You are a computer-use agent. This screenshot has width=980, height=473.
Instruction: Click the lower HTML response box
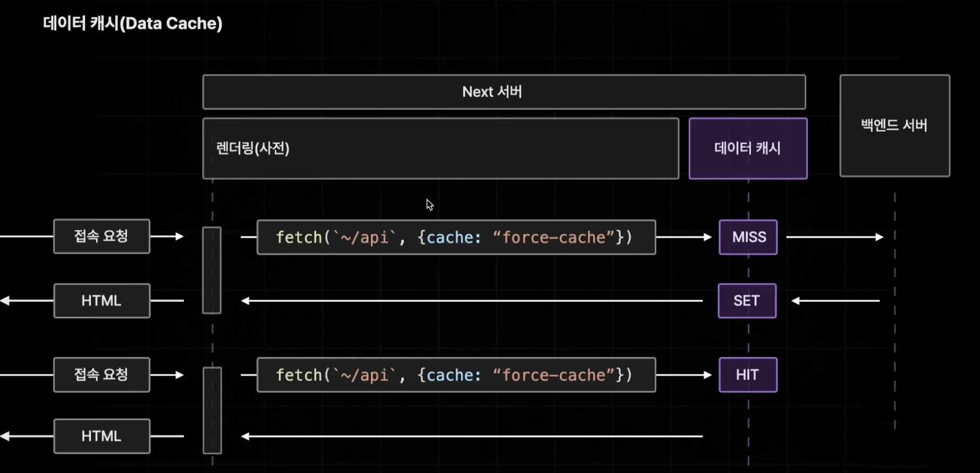click(102, 436)
